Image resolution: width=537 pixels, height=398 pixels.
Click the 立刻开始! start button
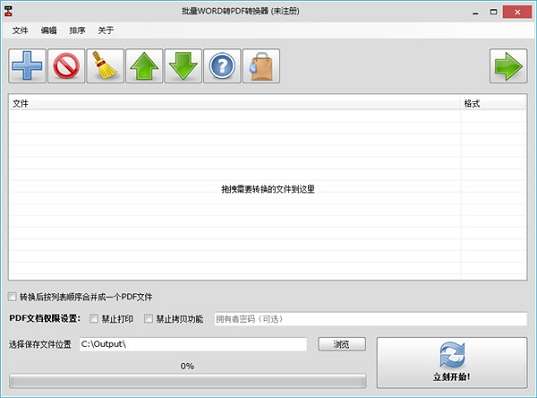(x=452, y=363)
